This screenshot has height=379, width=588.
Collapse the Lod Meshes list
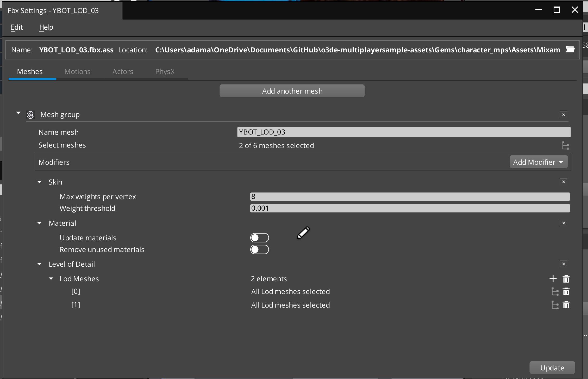[x=51, y=278]
